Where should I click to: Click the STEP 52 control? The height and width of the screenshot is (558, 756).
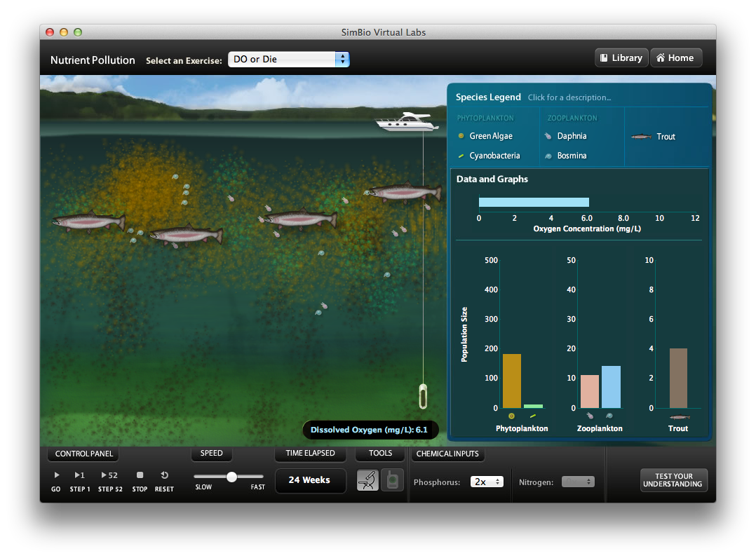point(110,482)
